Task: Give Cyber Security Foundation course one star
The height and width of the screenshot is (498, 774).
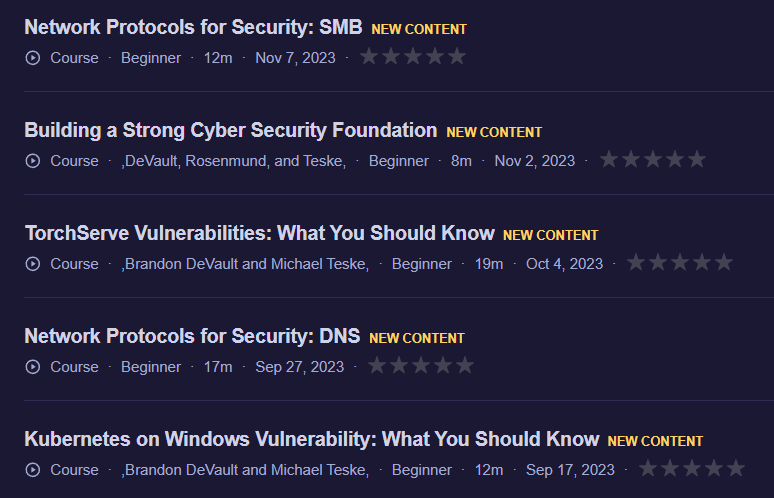Action: 609,159
